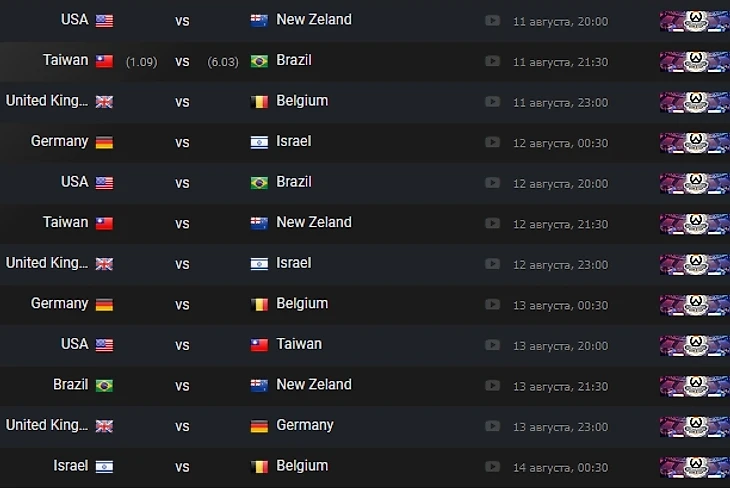This screenshot has height=488, width=730.
Task: Open video for USA vs Brazil match
Action: pos(492,183)
